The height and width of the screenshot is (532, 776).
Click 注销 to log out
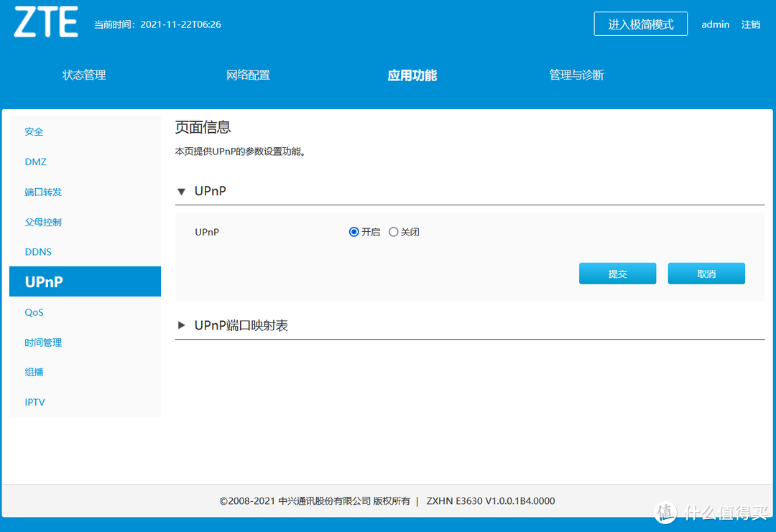(750, 24)
